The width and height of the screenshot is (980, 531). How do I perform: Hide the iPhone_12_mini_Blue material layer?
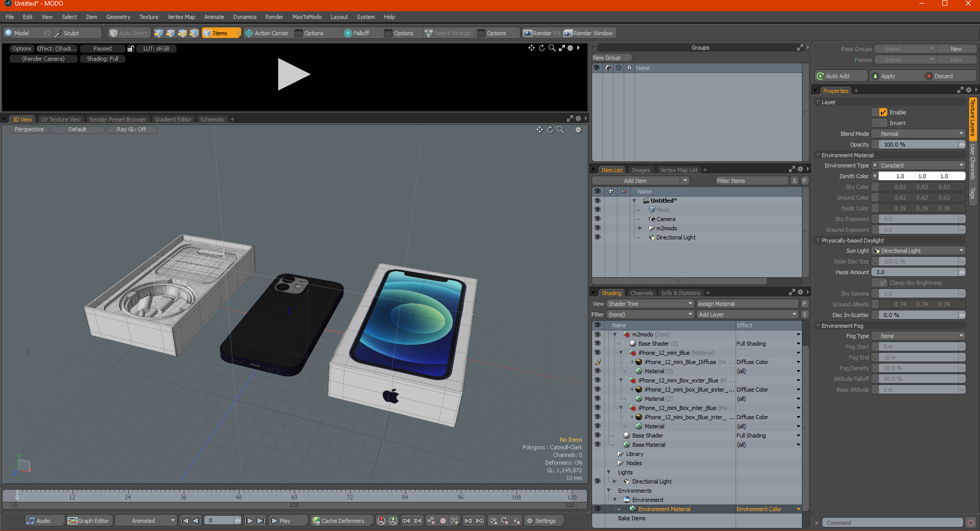pyautogui.click(x=597, y=353)
